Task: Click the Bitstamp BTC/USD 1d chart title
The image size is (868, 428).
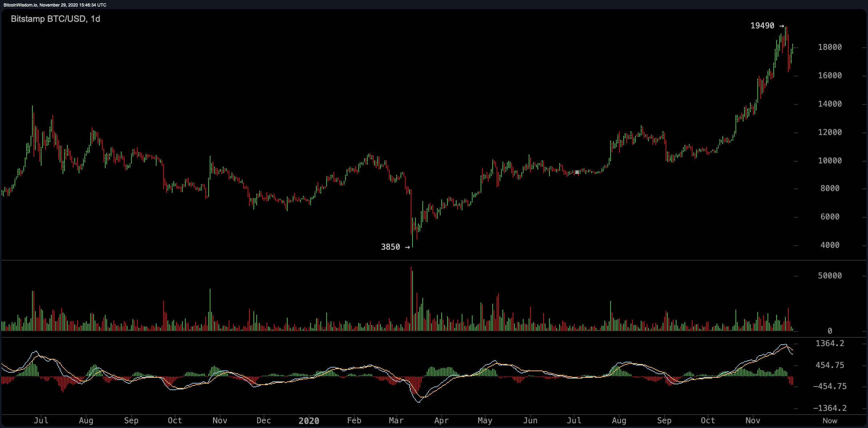Action: coord(55,19)
